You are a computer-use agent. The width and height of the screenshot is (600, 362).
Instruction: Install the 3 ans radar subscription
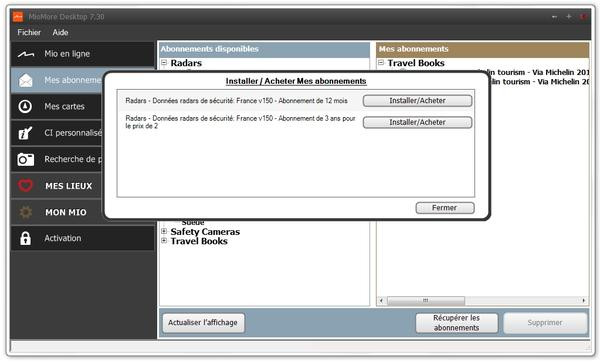click(417, 122)
